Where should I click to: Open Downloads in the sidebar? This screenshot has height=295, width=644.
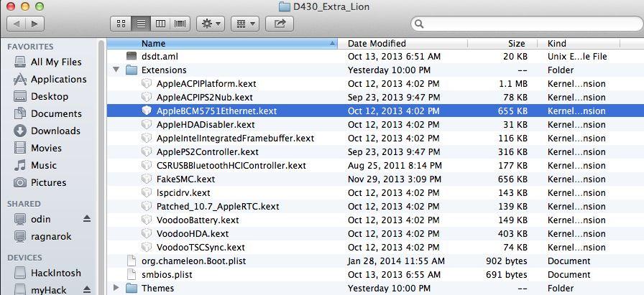[x=55, y=131]
